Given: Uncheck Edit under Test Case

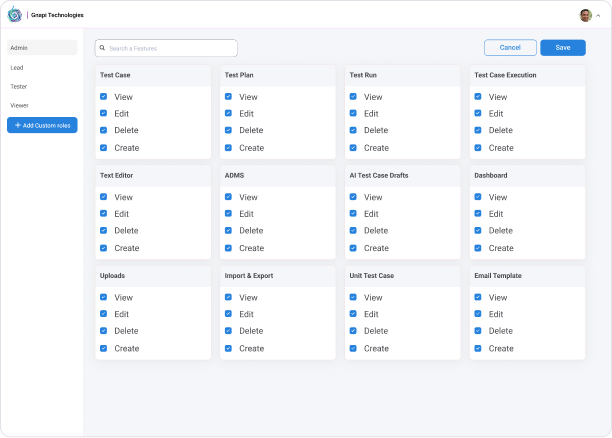Looking at the screenshot, I should tap(103, 113).
